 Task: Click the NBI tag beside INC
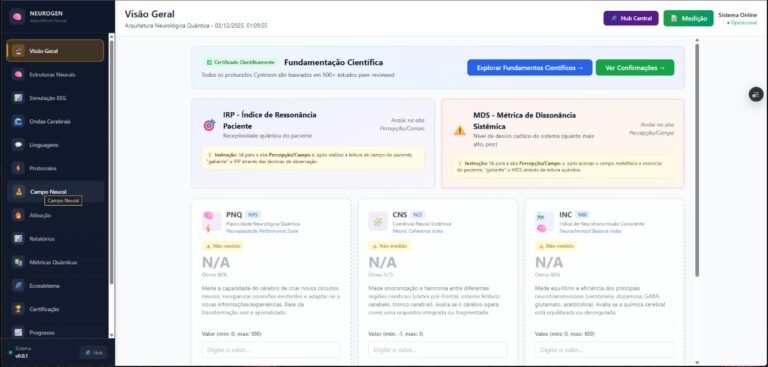tap(582, 215)
